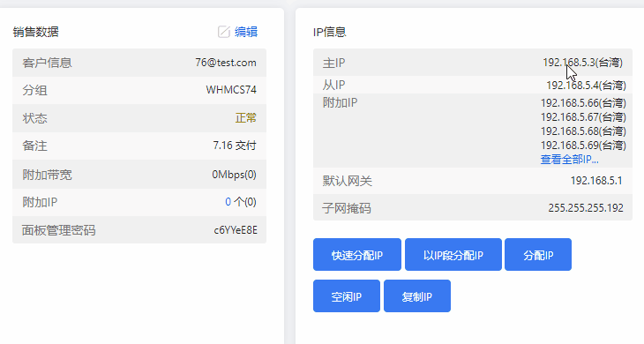Select additional IP 192.168.5.67(台湾)
The width and height of the screenshot is (644, 344).
(583, 117)
